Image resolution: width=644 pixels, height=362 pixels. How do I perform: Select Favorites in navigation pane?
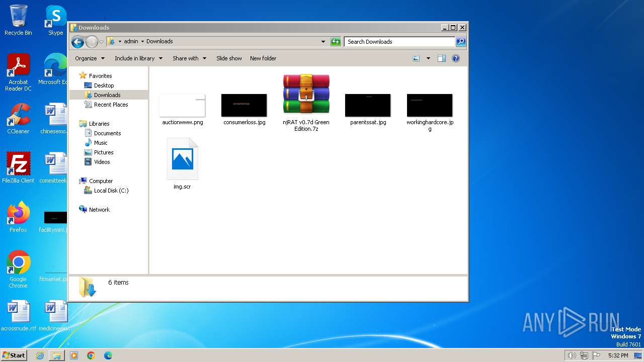pyautogui.click(x=100, y=76)
